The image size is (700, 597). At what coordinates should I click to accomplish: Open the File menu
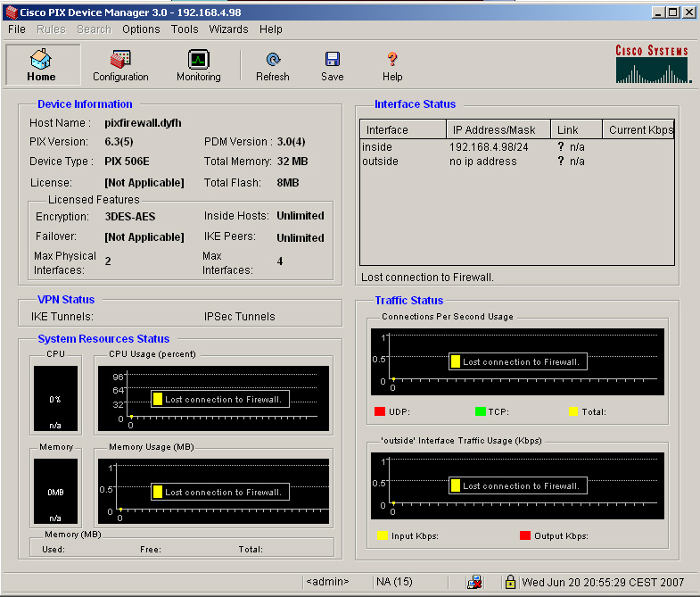pyautogui.click(x=17, y=29)
